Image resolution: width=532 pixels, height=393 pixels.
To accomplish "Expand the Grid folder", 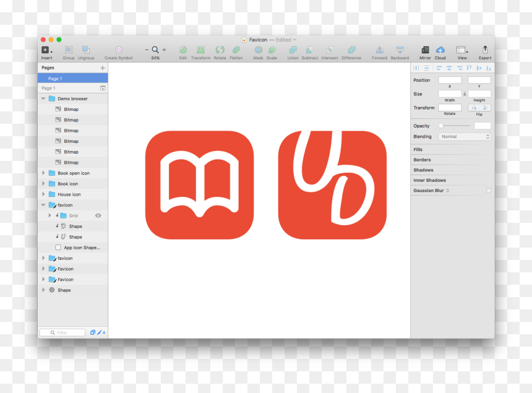I will (50, 215).
